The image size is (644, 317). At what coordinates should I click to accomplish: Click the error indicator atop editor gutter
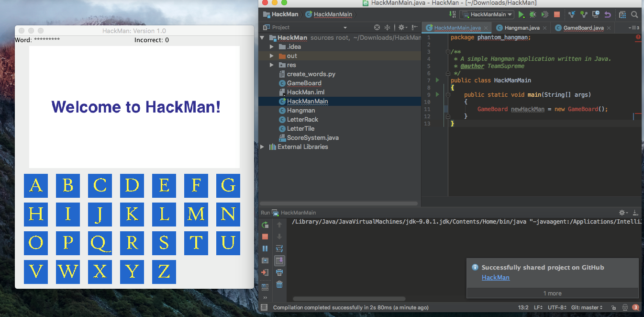coord(639,37)
